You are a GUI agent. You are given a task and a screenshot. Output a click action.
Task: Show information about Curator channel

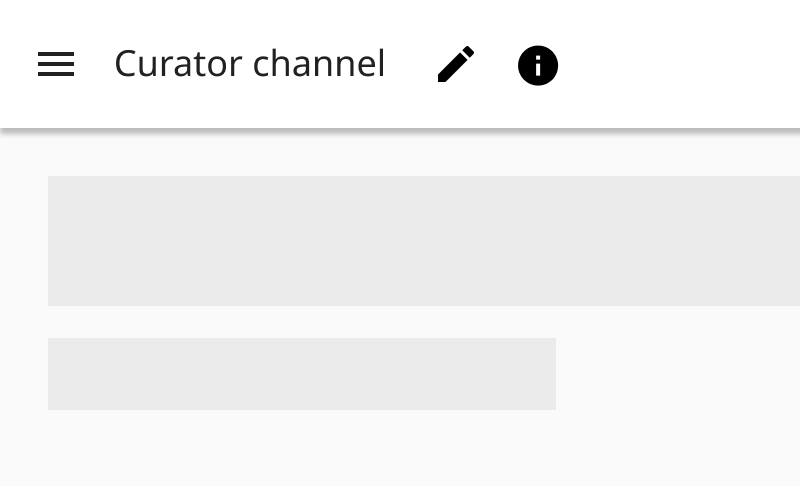(538, 66)
